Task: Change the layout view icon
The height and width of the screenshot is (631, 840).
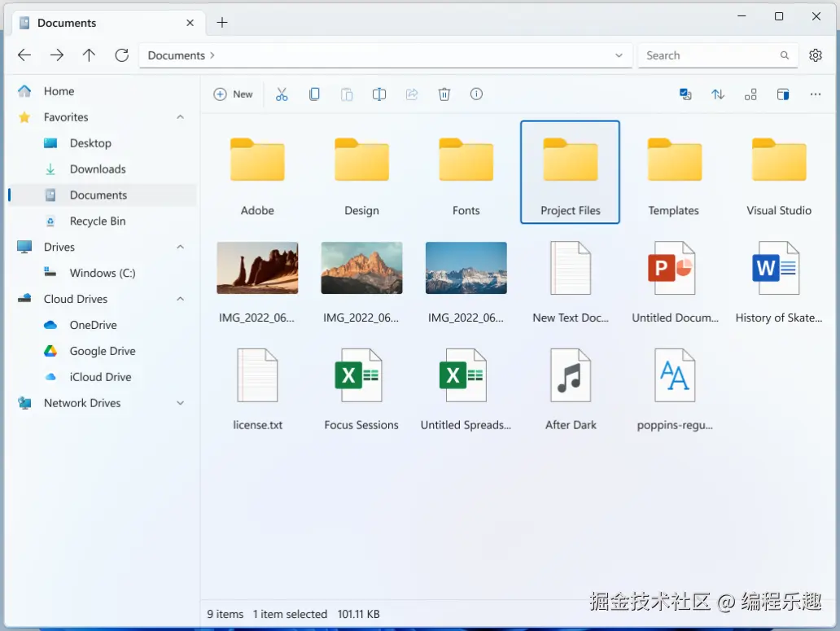Action: [x=750, y=94]
